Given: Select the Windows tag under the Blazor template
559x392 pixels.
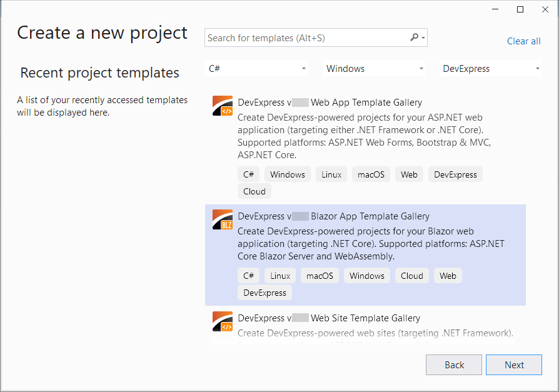Looking at the screenshot, I should tap(366, 275).
